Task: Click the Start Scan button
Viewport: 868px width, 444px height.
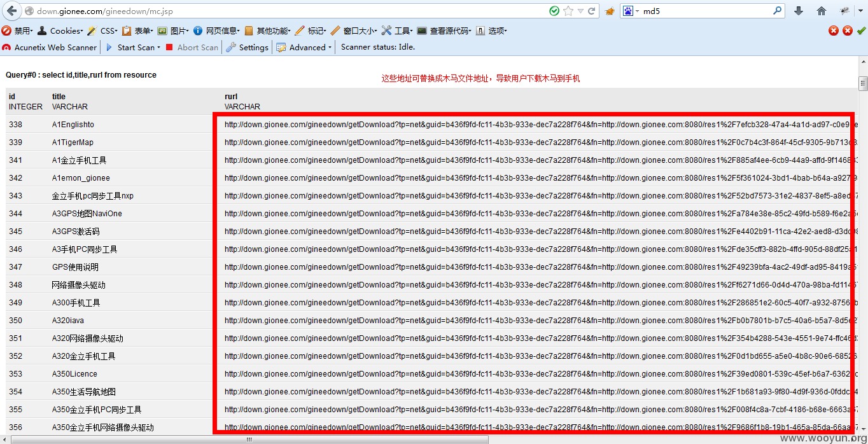Action: pos(130,47)
